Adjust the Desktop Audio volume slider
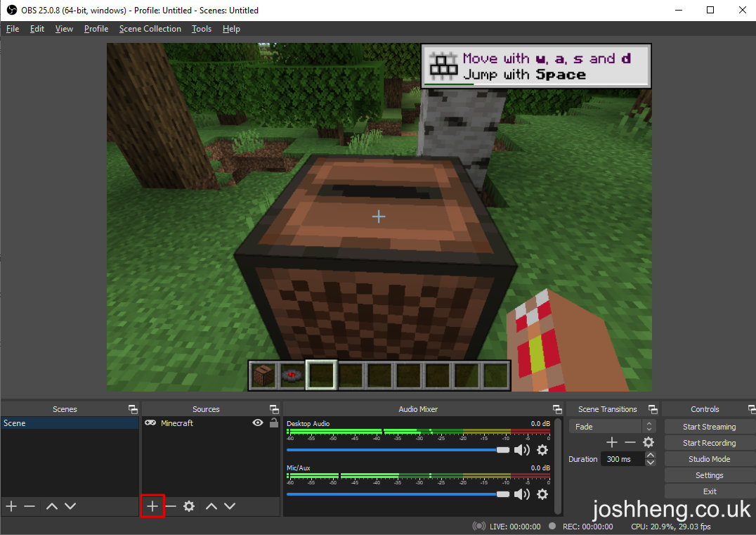The image size is (756, 535). click(502, 450)
